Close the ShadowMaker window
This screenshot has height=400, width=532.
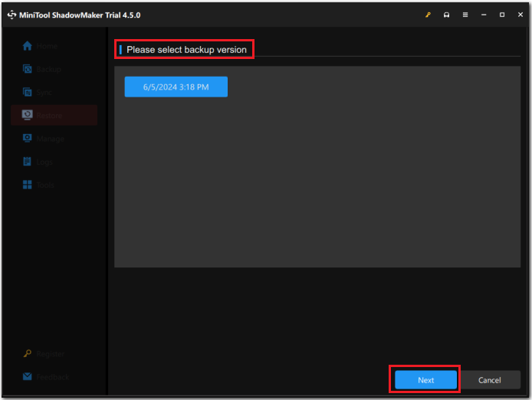(x=521, y=15)
